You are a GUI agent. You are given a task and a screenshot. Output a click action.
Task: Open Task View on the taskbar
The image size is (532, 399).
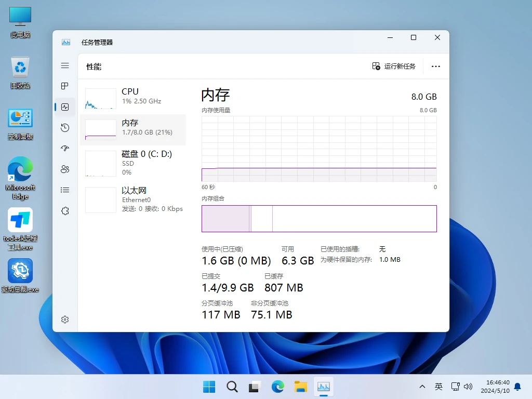pyautogui.click(x=255, y=387)
